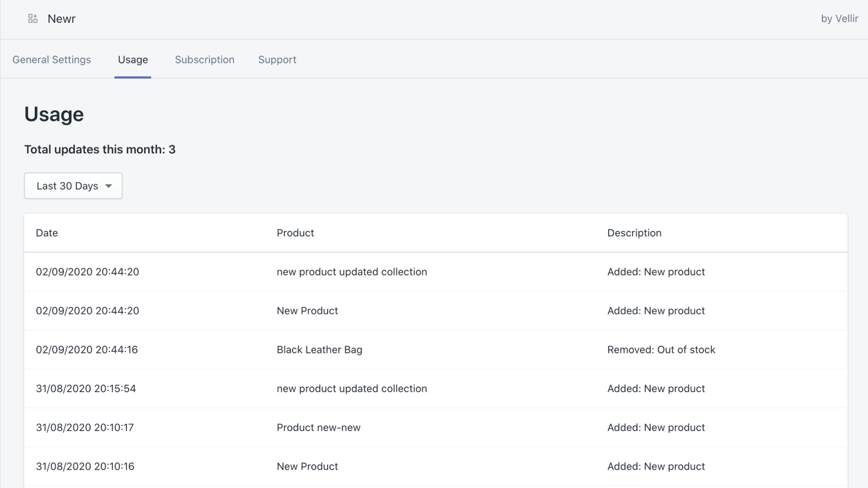
Task: Open the Last 30 Days dropdown
Action: (73, 185)
